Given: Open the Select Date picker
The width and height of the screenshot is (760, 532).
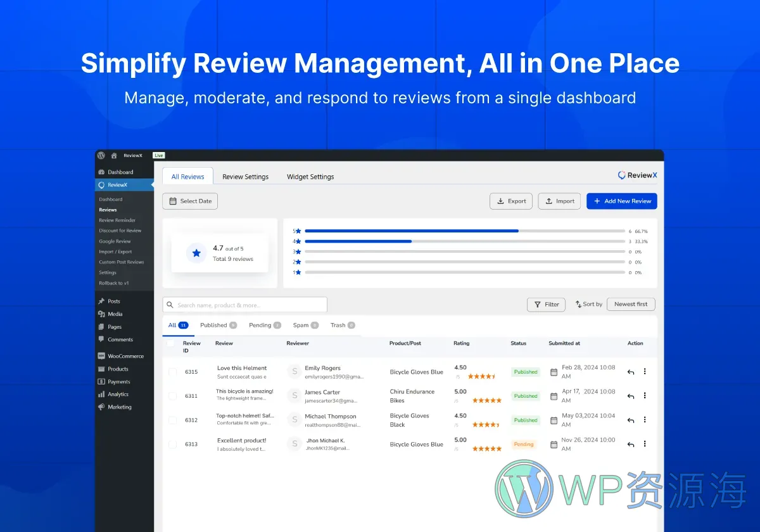Looking at the screenshot, I should pos(190,201).
